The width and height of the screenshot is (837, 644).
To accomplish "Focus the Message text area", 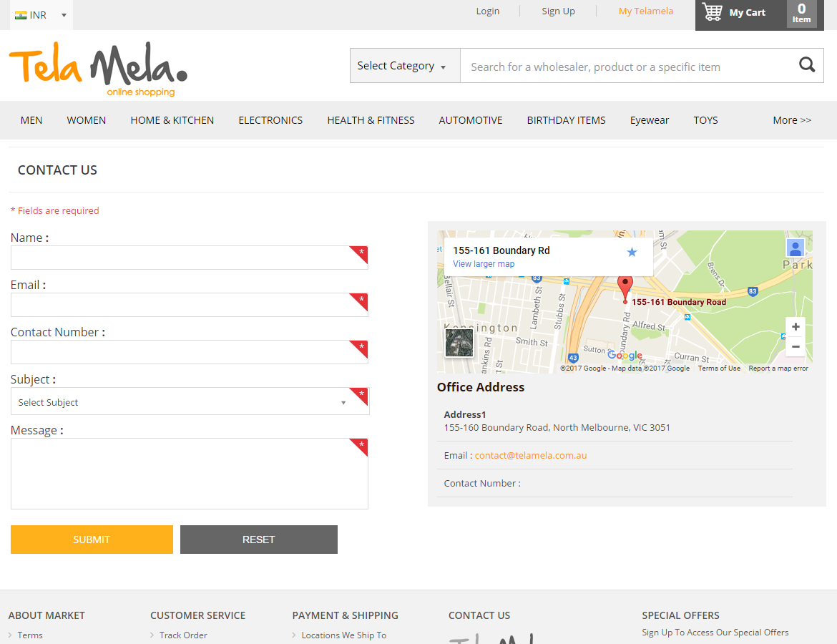I will [190, 474].
